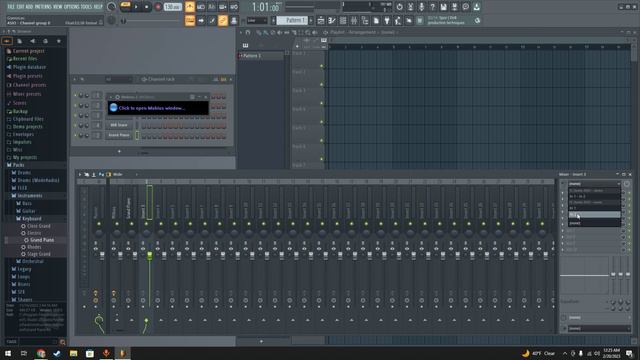This screenshot has height=360, width=640.
Task: Click the Master track fader in mixer
Action: pos(102,256)
